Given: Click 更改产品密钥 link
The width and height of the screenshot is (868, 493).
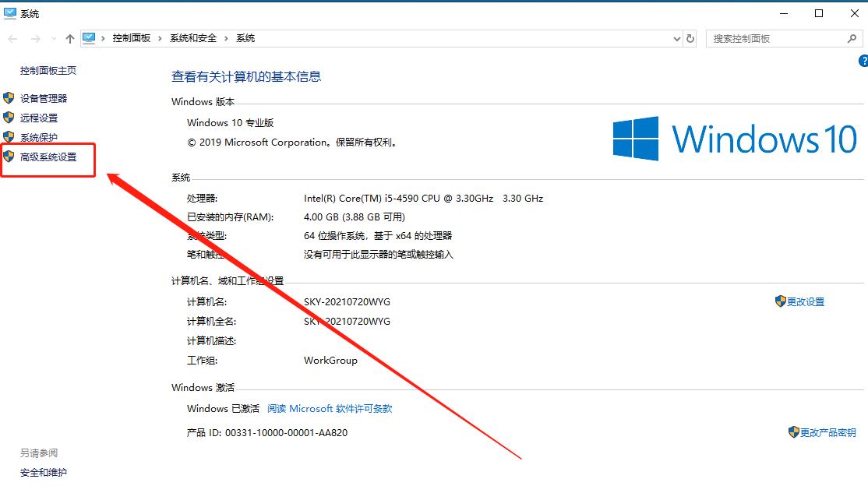Looking at the screenshot, I should 828,433.
